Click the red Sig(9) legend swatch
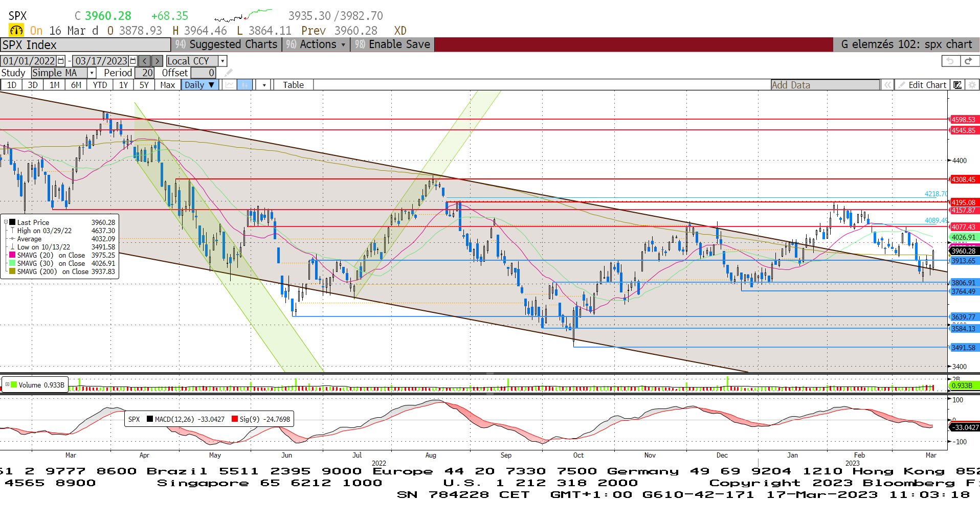Viewport: 980px width, 523px height. pyautogui.click(x=235, y=419)
